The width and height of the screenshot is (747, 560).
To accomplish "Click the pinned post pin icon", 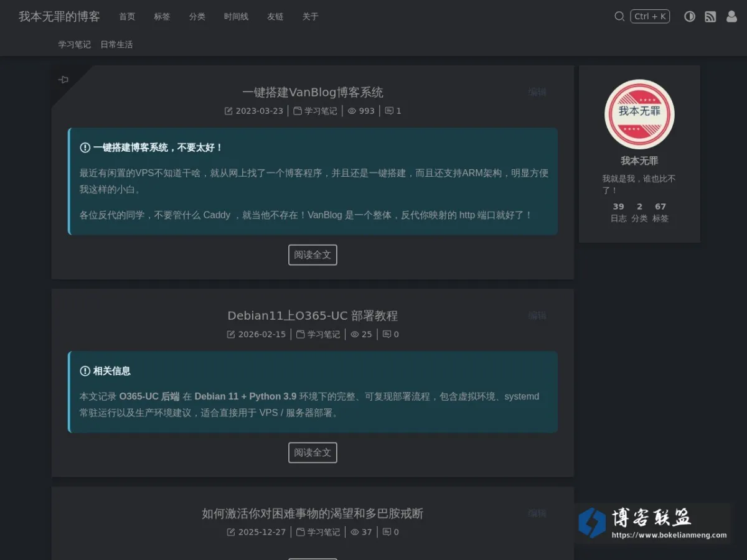I will [x=63, y=80].
